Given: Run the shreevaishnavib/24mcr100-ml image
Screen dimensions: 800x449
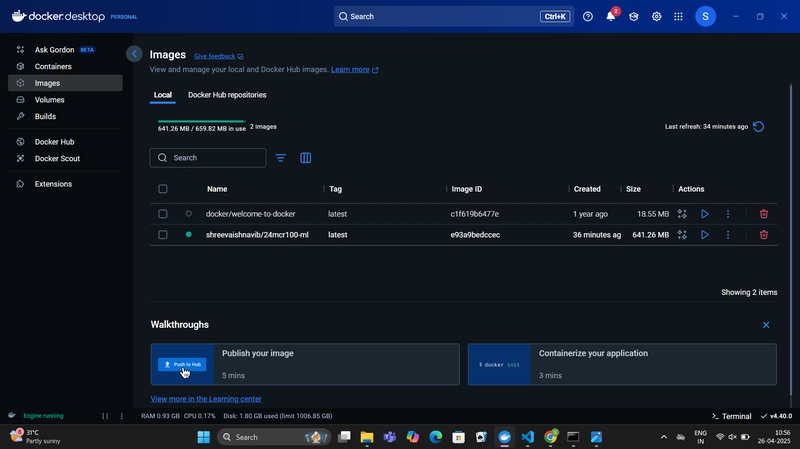Looking at the screenshot, I should tap(705, 235).
